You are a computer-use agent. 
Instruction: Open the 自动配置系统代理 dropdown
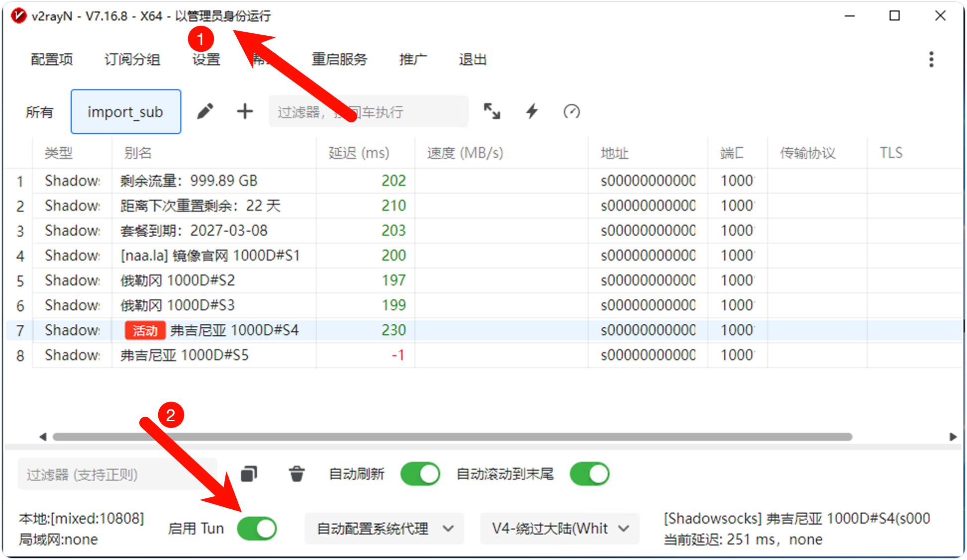pyautogui.click(x=384, y=529)
